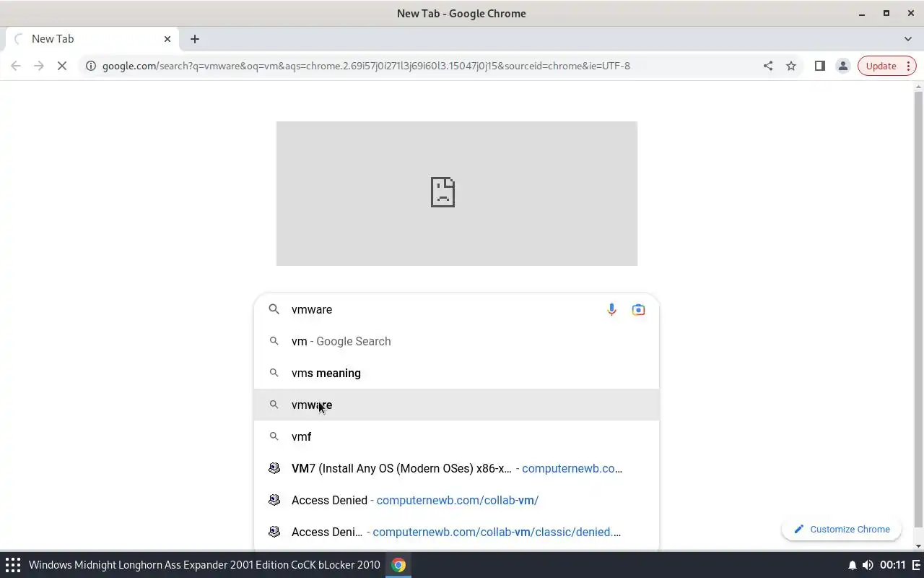This screenshot has height=578, width=924.
Task: Click search icon beside vmf suggestion
Action: [274, 436]
